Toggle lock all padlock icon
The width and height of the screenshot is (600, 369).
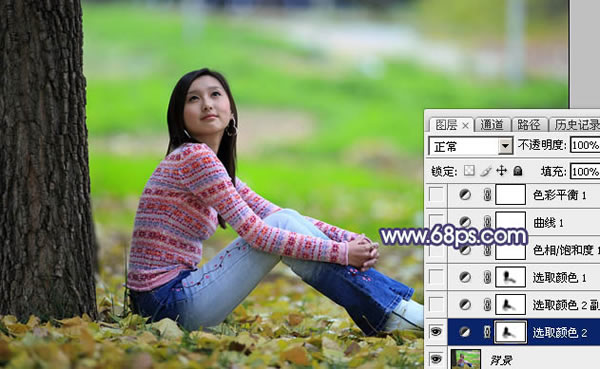(518, 171)
